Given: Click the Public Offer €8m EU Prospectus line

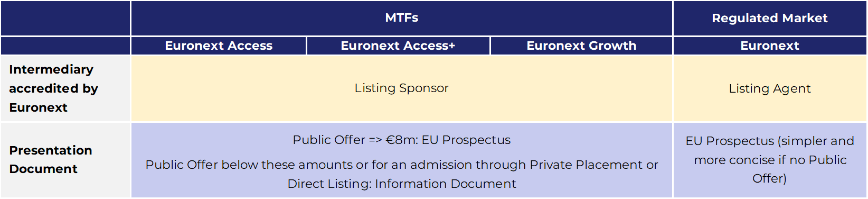Looking at the screenshot, I should [402, 140].
